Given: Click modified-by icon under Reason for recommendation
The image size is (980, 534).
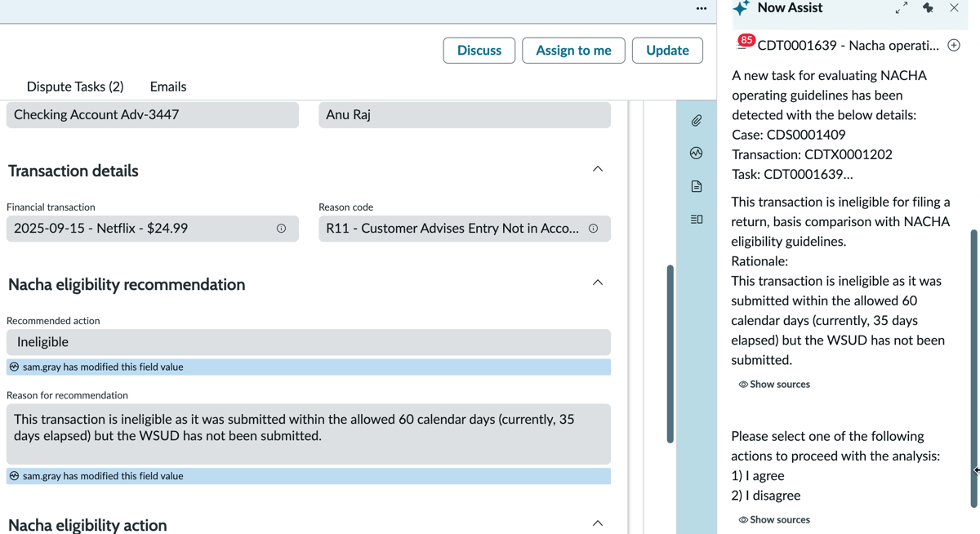Looking at the screenshot, I should click(x=14, y=476).
